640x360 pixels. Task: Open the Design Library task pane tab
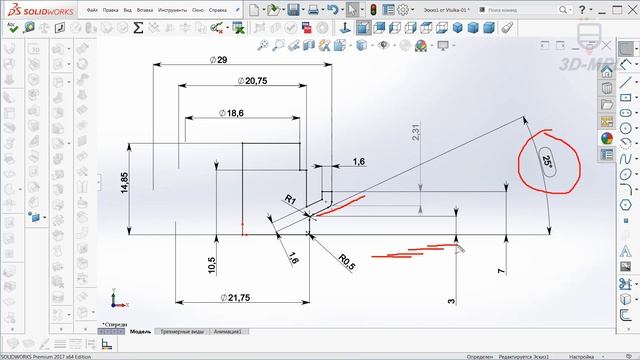coord(607,88)
